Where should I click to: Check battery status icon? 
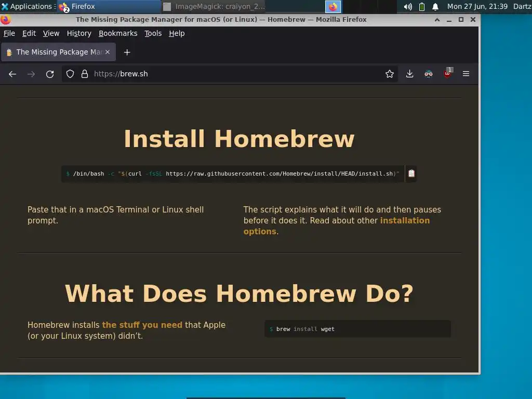(422, 6)
